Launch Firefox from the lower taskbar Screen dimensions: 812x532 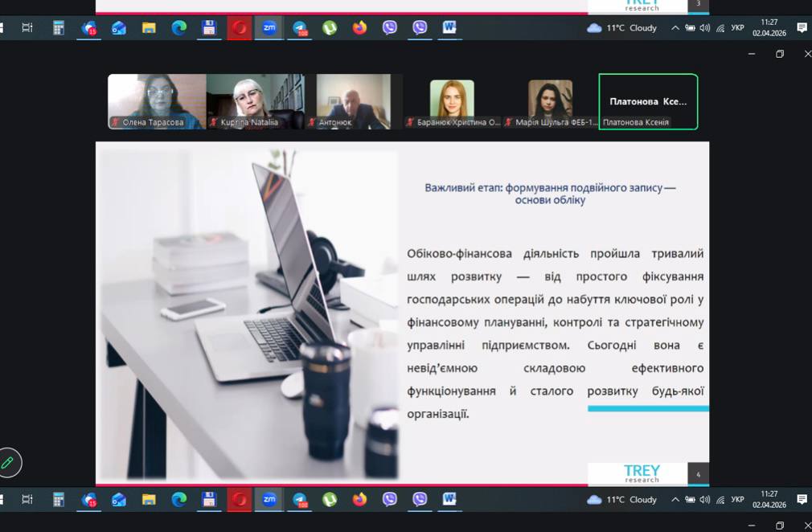coord(359,499)
